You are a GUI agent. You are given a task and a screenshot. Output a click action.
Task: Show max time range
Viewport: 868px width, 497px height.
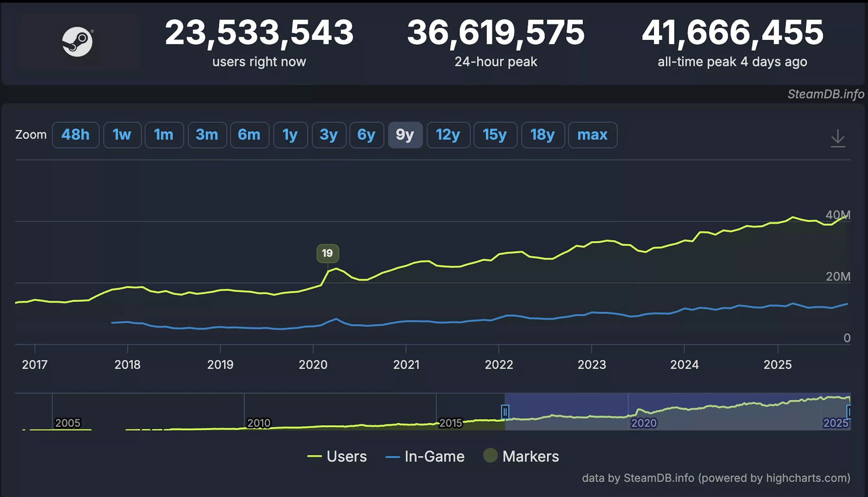pos(592,135)
